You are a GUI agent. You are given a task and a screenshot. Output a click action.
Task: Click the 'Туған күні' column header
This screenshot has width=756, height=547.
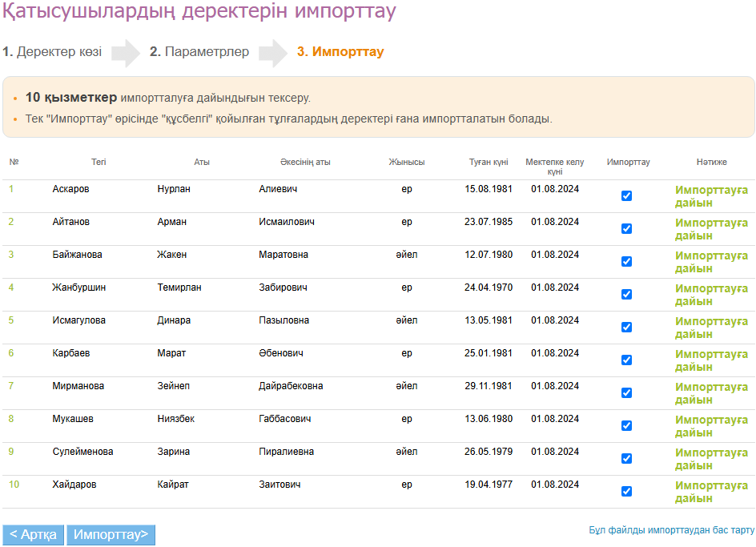click(x=489, y=162)
